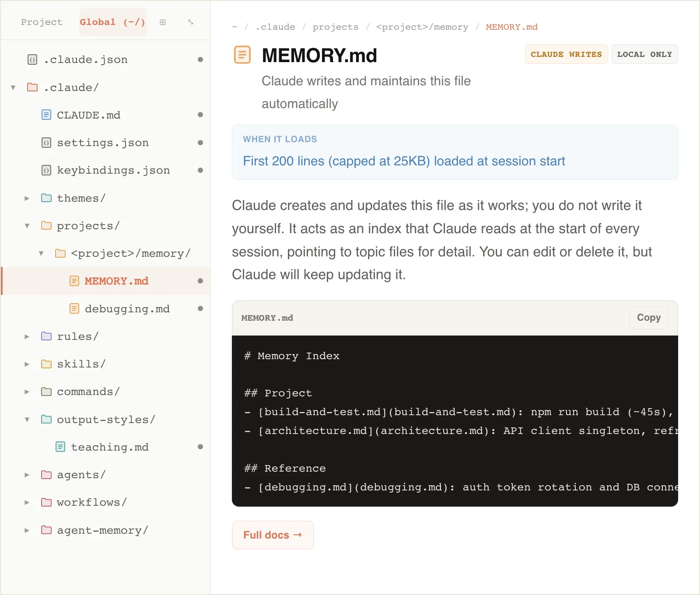The image size is (700, 595).
Task: Click the .claude breadcrumb link
Action: point(275,27)
